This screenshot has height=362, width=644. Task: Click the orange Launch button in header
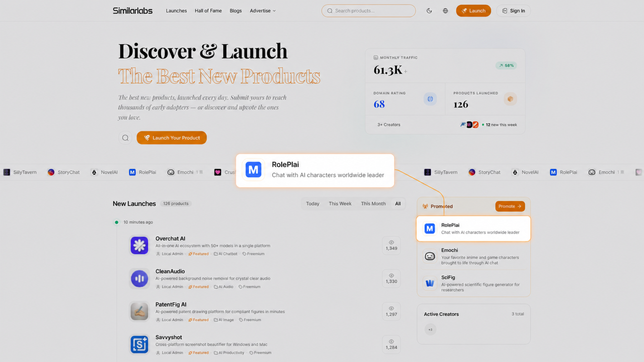point(473,11)
